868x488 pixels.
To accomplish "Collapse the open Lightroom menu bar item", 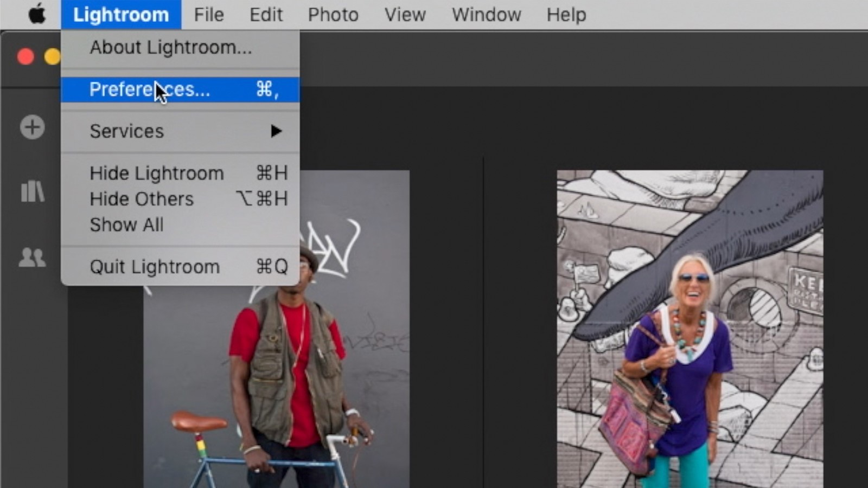I will pos(120,15).
